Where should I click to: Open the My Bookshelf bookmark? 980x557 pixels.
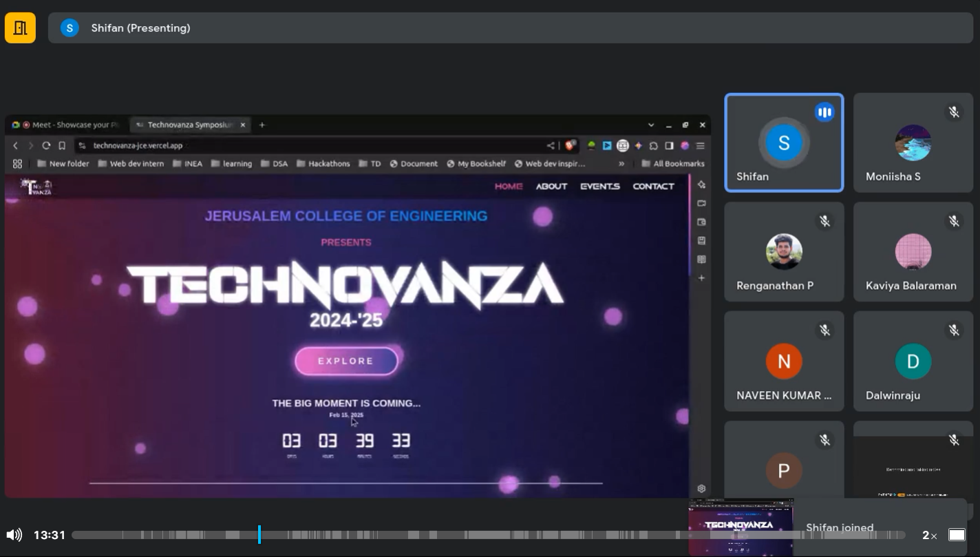476,164
